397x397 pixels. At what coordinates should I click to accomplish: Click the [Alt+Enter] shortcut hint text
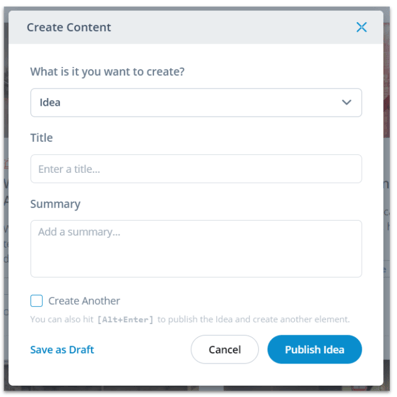pos(125,320)
